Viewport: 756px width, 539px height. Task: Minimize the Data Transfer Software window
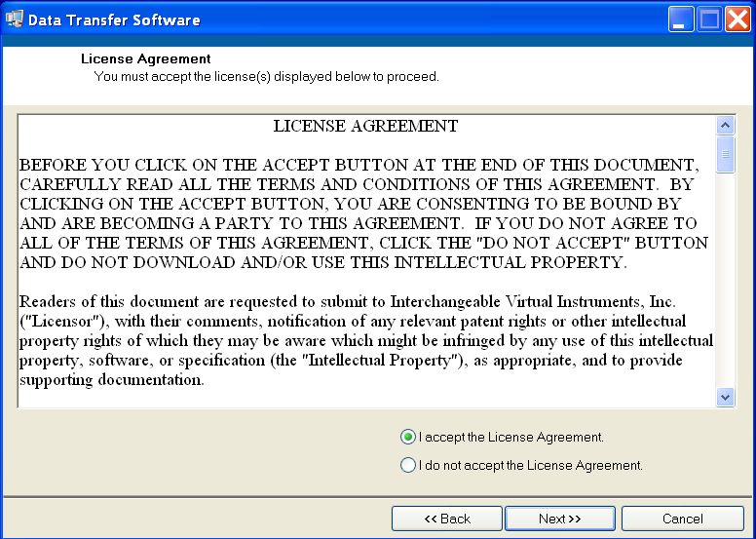(x=681, y=19)
